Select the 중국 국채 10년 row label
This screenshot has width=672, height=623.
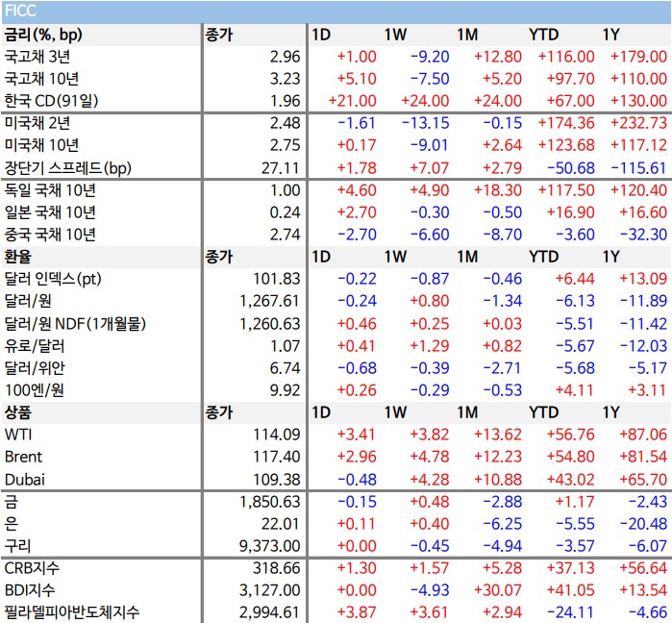(50, 235)
